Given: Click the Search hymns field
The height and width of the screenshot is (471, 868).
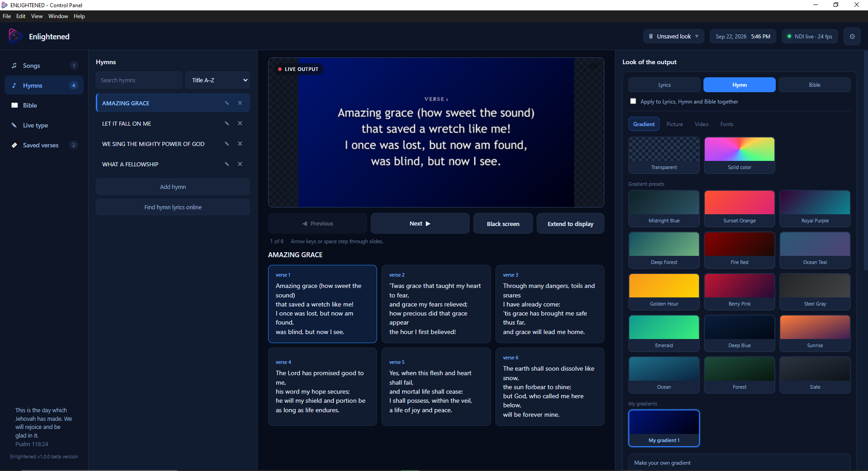Looking at the screenshot, I should [139, 80].
